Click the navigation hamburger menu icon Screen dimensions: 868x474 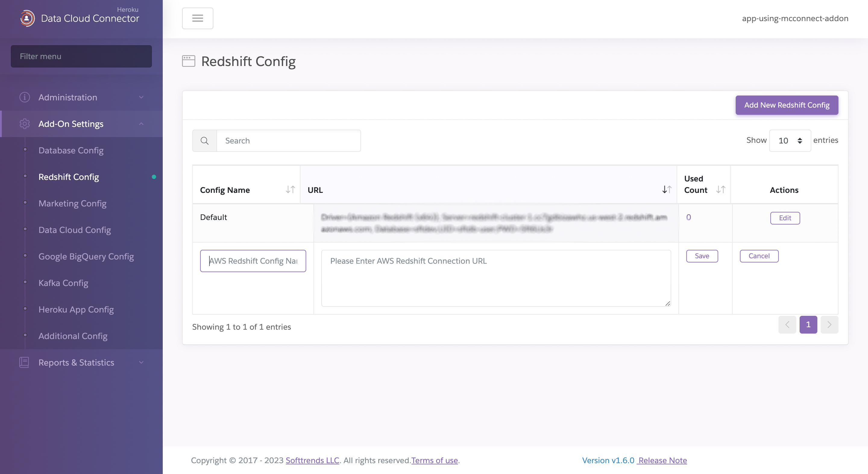[x=197, y=17]
